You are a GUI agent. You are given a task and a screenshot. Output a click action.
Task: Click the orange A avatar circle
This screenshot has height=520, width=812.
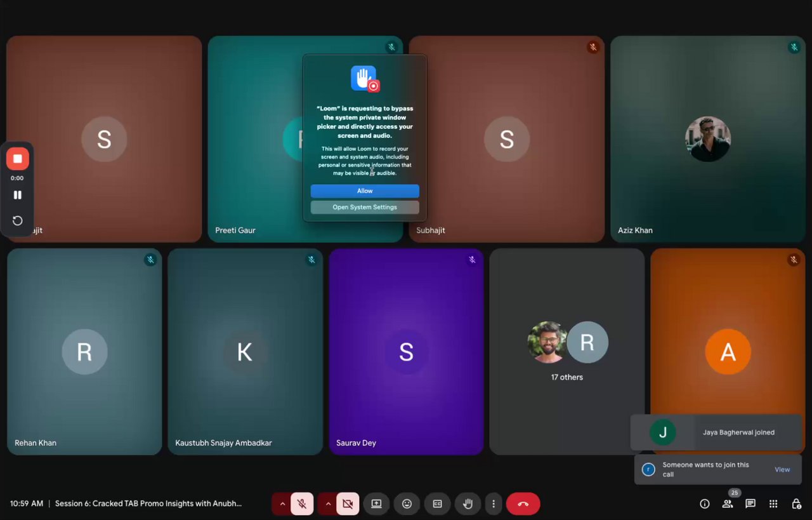(728, 352)
